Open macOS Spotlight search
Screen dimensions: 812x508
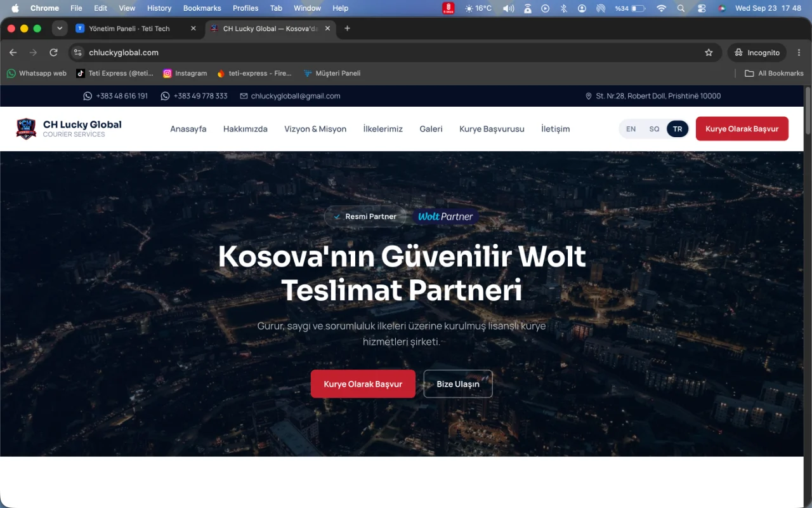click(681, 8)
